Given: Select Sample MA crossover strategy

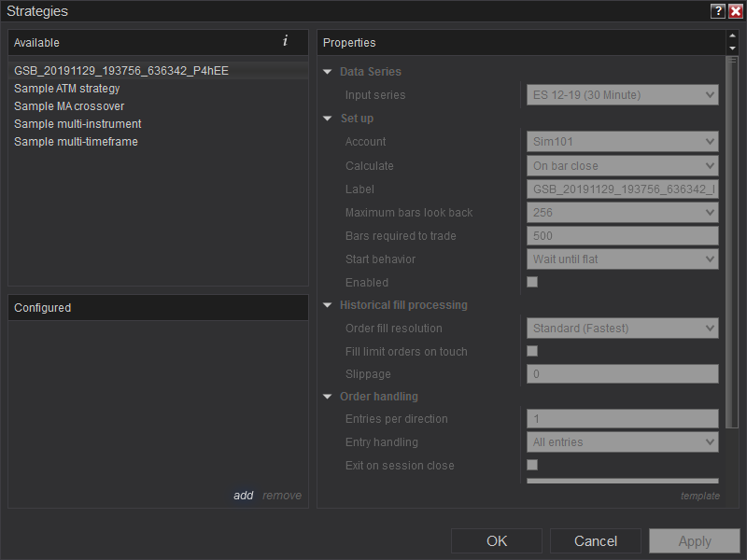Looking at the screenshot, I should tap(69, 106).
